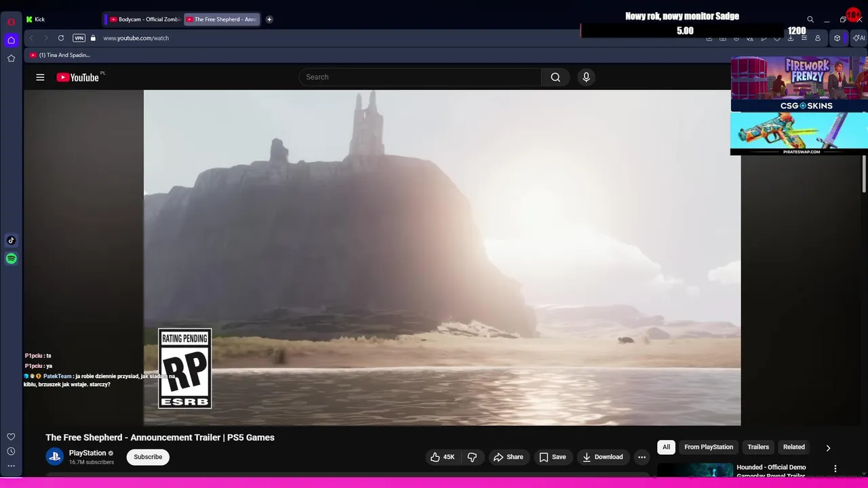
Task: Click the video player area
Action: click(442, 258)
